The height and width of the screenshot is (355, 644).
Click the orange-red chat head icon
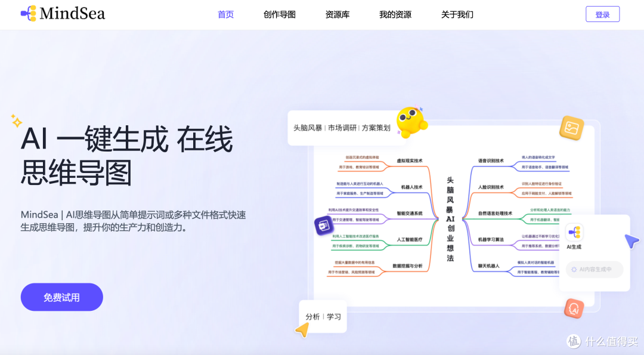(x=574, y=308)
